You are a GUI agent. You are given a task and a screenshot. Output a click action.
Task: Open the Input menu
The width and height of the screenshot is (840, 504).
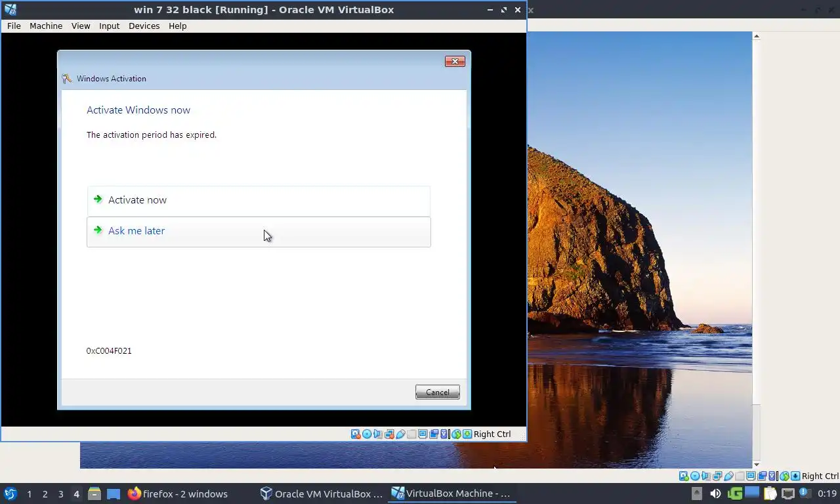click(109, 26)
